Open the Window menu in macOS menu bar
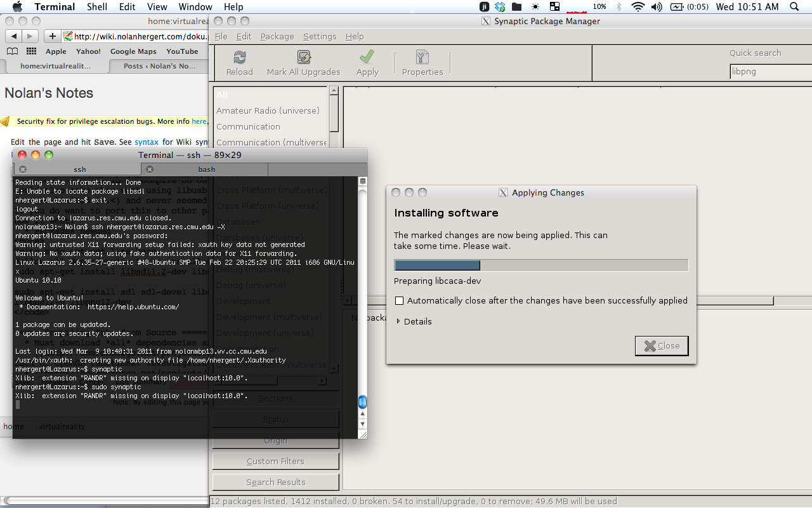Screen dimensions: 812x508 pyautogui.click(x=195, y=6)
